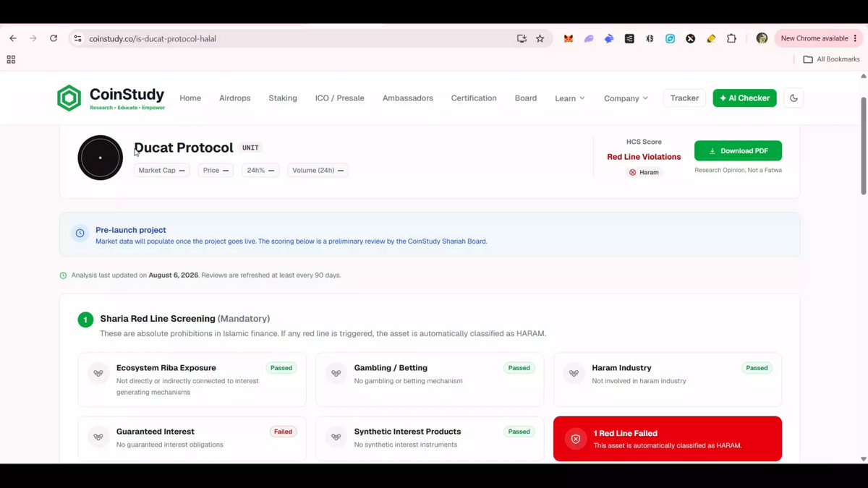Expand the Learn dropdown menu
Image resolution: width=868 pixels, height=488 pixels.
click(570, 98)
